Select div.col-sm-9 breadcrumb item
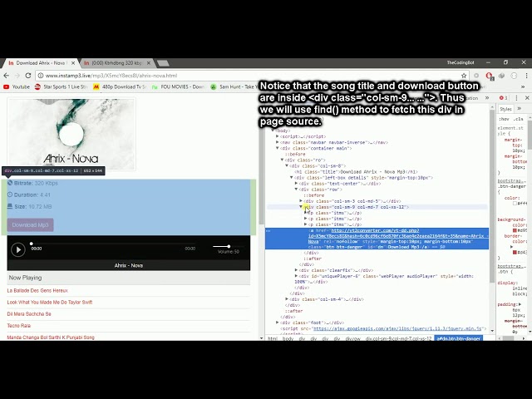 coord(398,338)
